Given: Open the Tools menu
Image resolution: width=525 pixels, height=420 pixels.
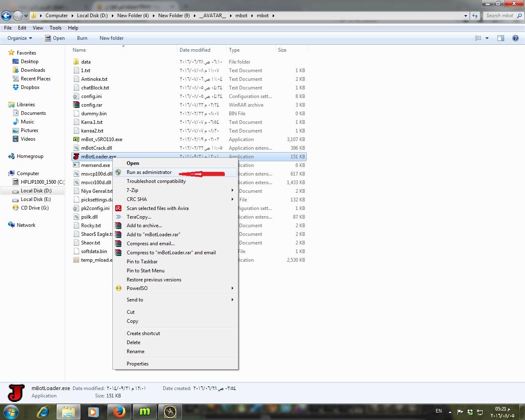Looking at the screenshot, I should click(55, 28).
